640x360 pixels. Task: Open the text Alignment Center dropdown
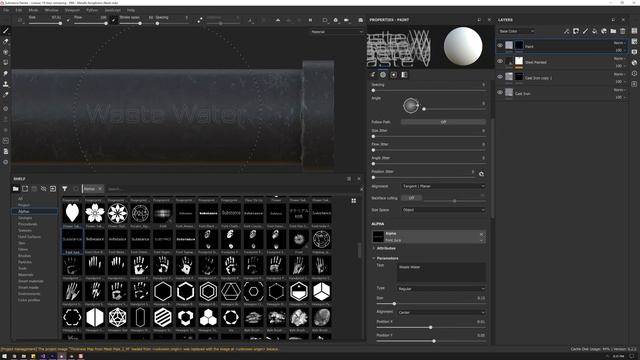(x=441, y=313)
